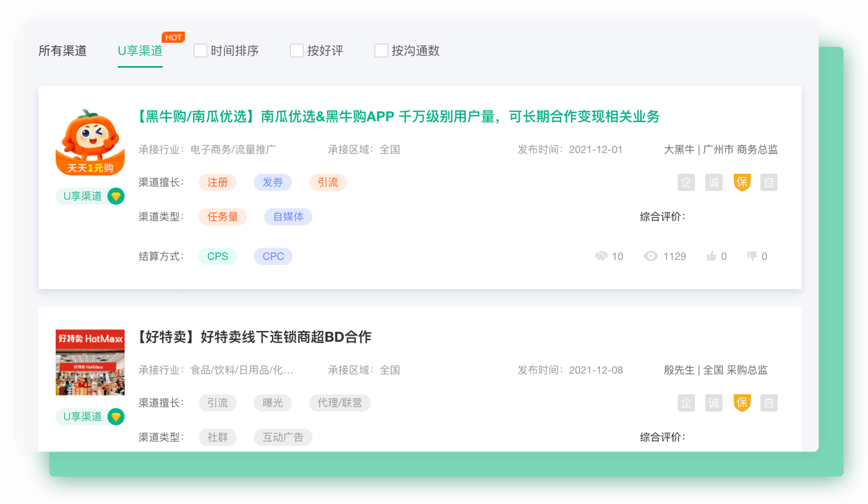Choose the CPC settlement tag

[x=273, y=256]
